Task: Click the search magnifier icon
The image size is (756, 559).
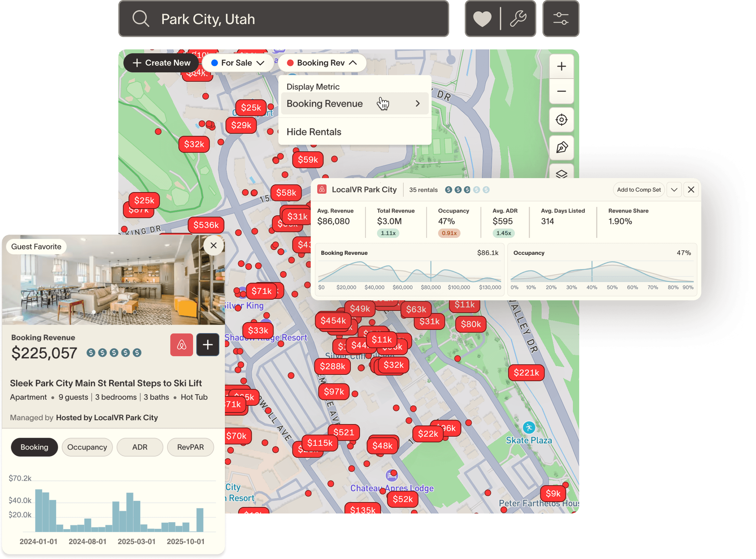Action: point(141,19)
